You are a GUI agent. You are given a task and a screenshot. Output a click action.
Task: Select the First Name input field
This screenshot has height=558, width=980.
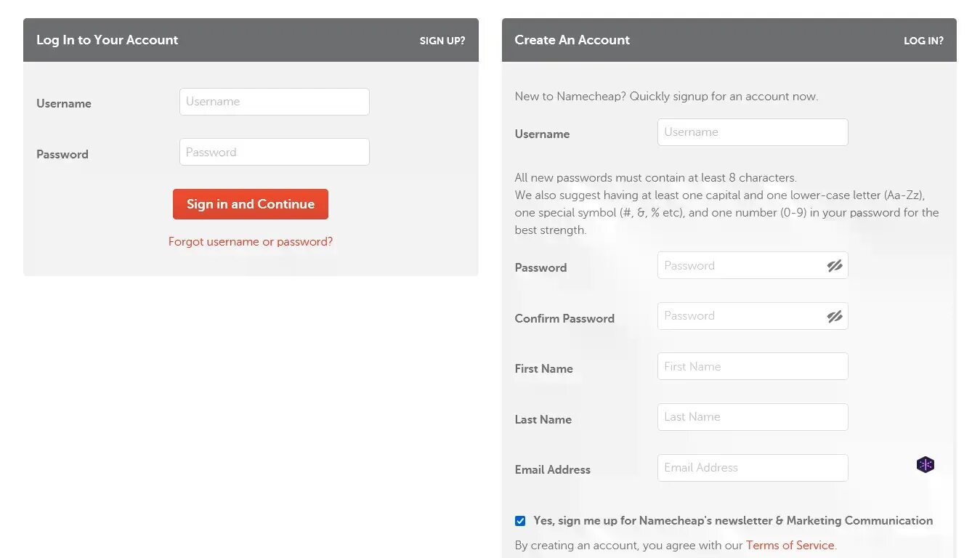753,366
